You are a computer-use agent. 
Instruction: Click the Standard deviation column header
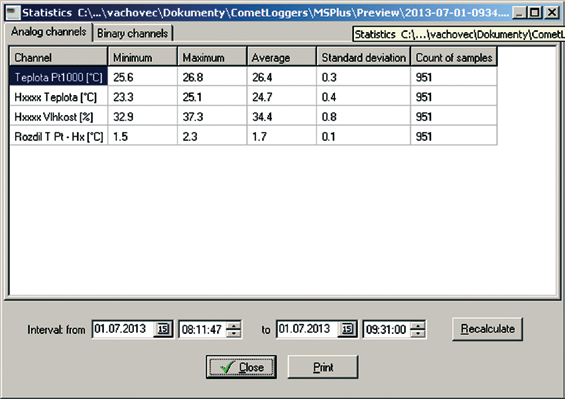tap(363, 57)
